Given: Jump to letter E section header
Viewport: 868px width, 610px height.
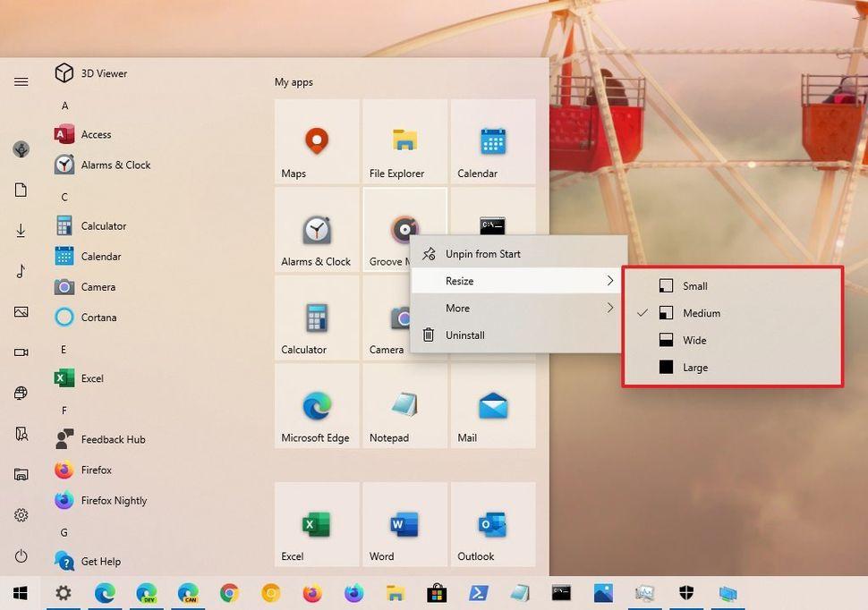Looking at the screenshot, I should (64, 350).
